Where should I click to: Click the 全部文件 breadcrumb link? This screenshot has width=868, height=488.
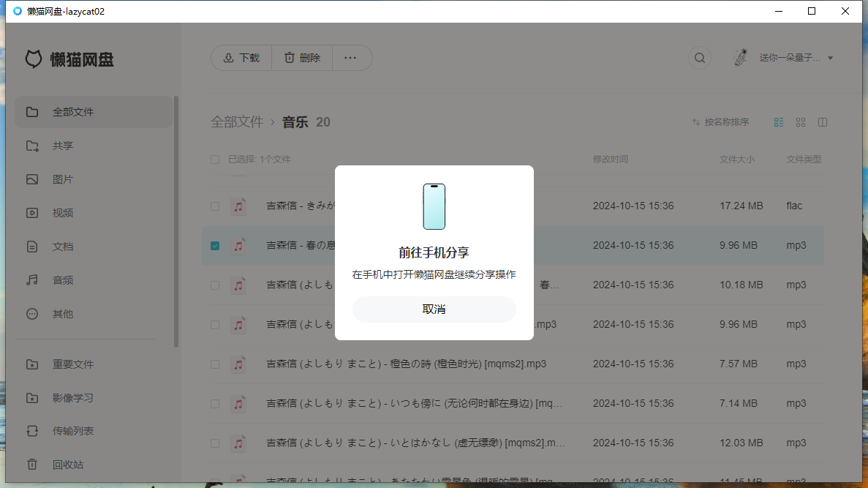pos(237,122)
